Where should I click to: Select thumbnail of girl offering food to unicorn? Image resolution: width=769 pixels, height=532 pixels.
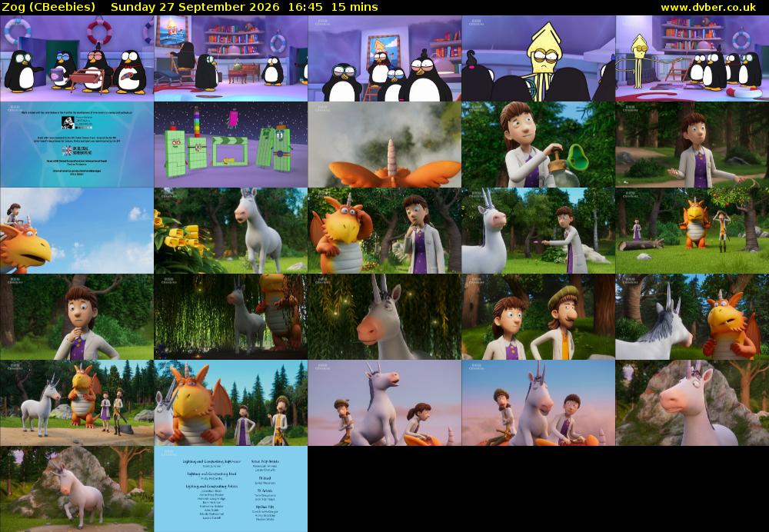(x=538, y=231)
